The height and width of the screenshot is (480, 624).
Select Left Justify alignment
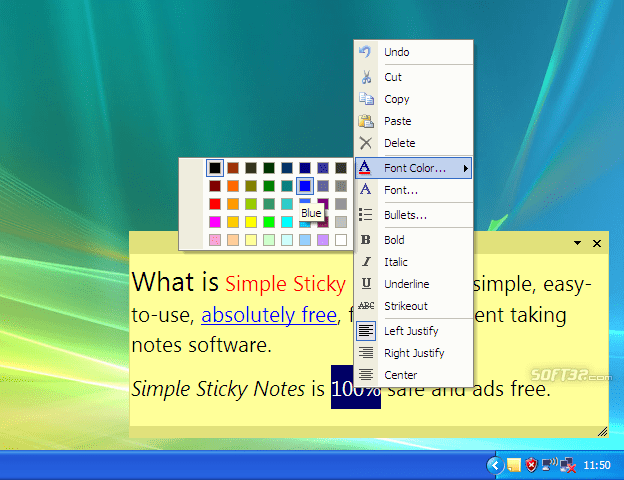click(x=413, y=331)
